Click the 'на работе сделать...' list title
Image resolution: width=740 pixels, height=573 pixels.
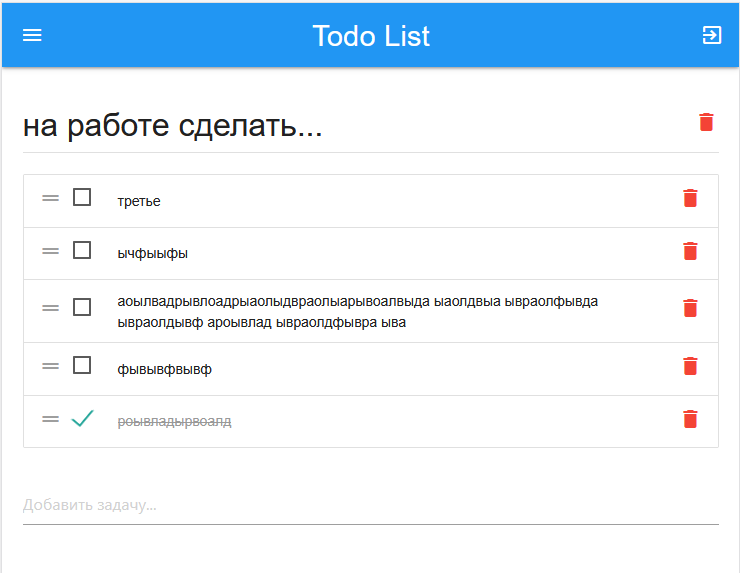click(x=173, y=127)
